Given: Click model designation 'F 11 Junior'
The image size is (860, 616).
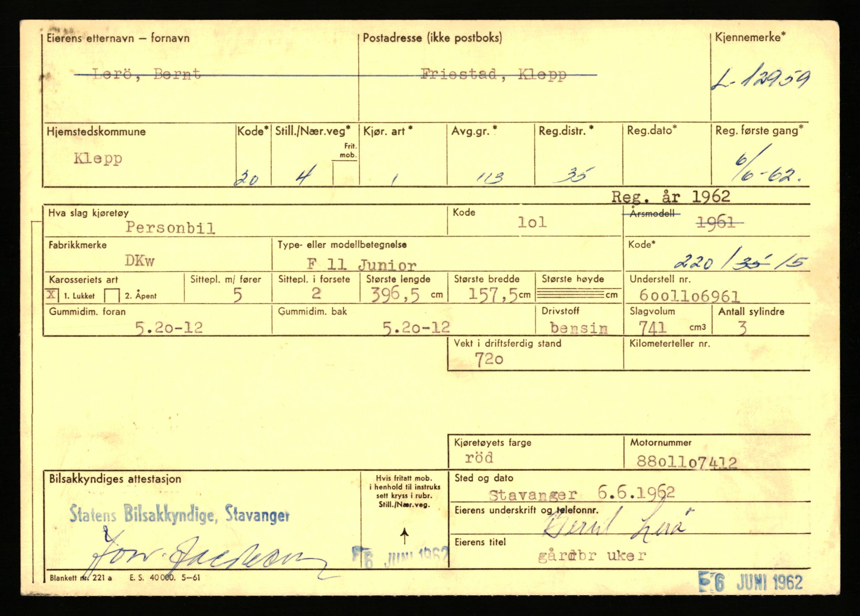Looking at the screenshot, I should (361, 264).
